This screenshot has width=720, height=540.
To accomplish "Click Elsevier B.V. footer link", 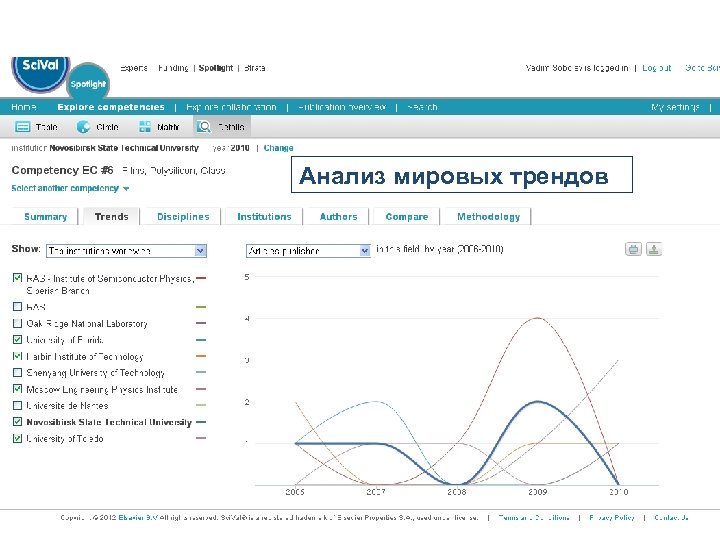I will tap(138, 518).
